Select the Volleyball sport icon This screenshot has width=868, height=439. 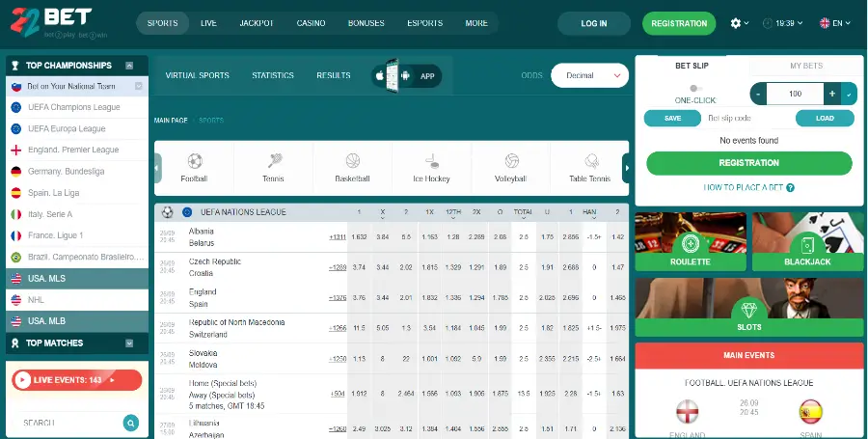pyautogui.click(x=511, y=161)
